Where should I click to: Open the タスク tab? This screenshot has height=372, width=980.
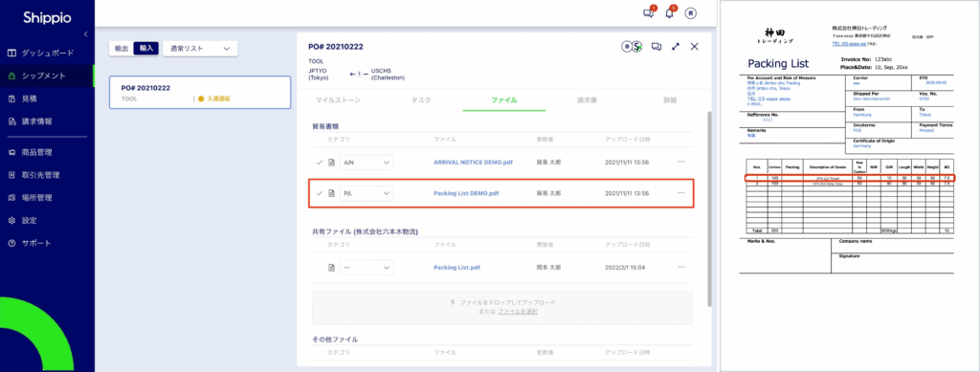pos(421,99)
